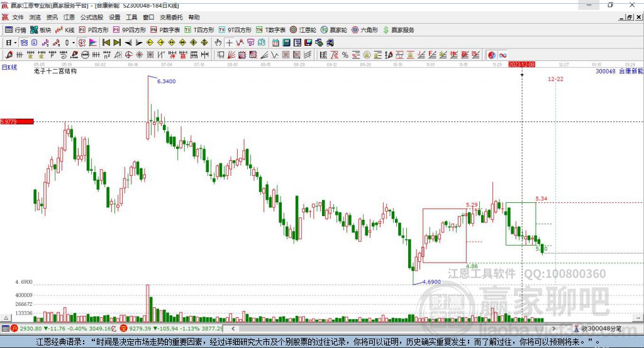
Task: Click the black right arrow icon
Action: (x=139, y=43)
